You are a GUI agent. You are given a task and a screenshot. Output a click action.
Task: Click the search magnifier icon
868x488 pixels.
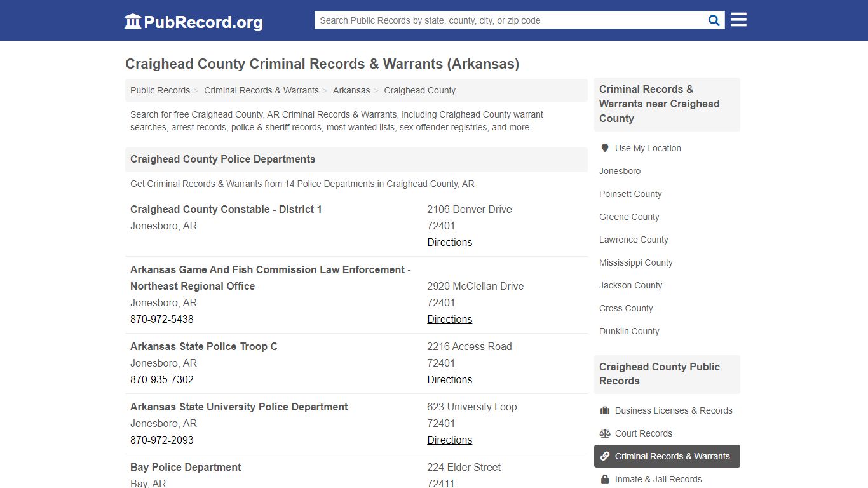click(x=714, y=20)
